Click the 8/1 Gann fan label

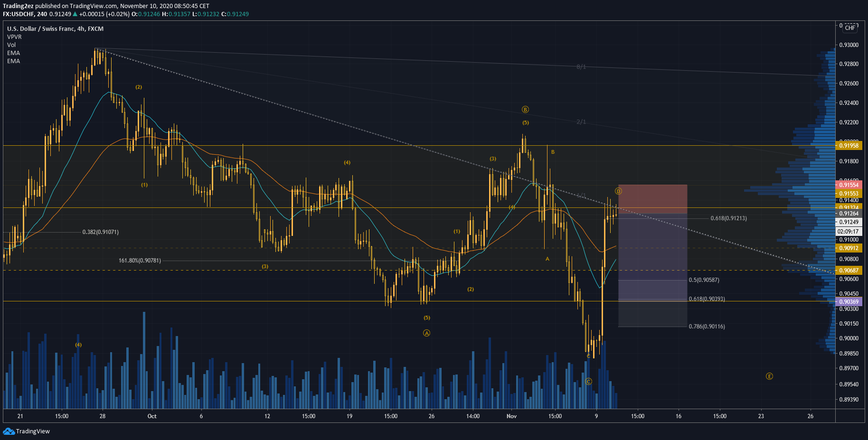pos(581,67)
